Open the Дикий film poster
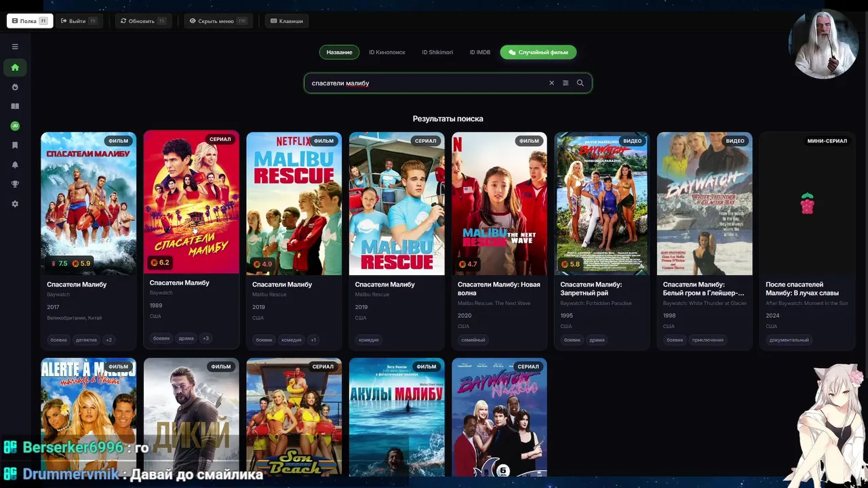 pyautogui.click(x=191, y=417)
